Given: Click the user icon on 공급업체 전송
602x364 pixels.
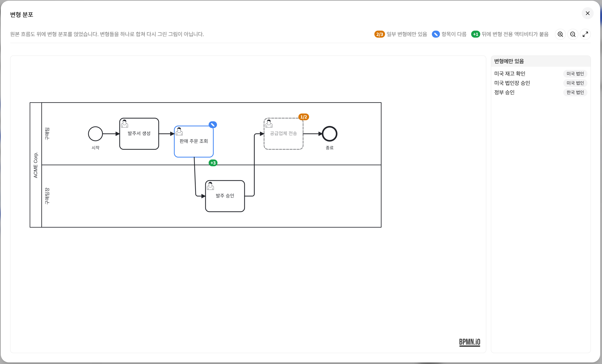Looking at the screenshot, I should [x=269, y=124].
